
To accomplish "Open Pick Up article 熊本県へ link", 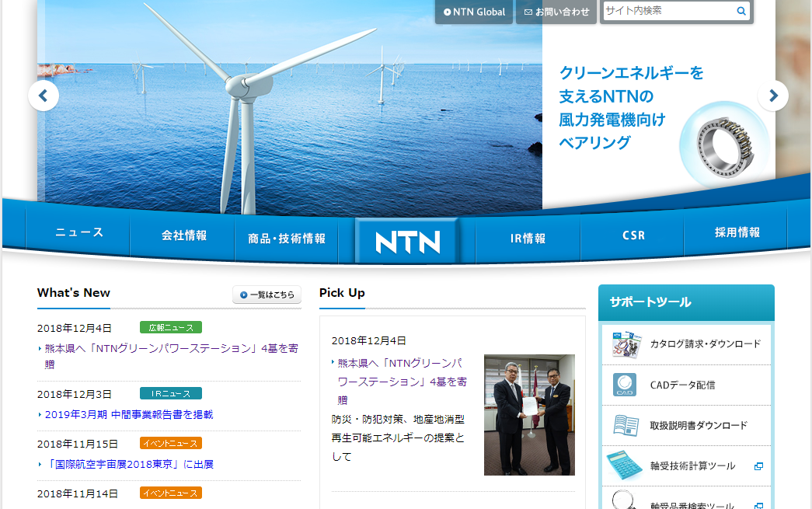I will (x=403, y=382).
